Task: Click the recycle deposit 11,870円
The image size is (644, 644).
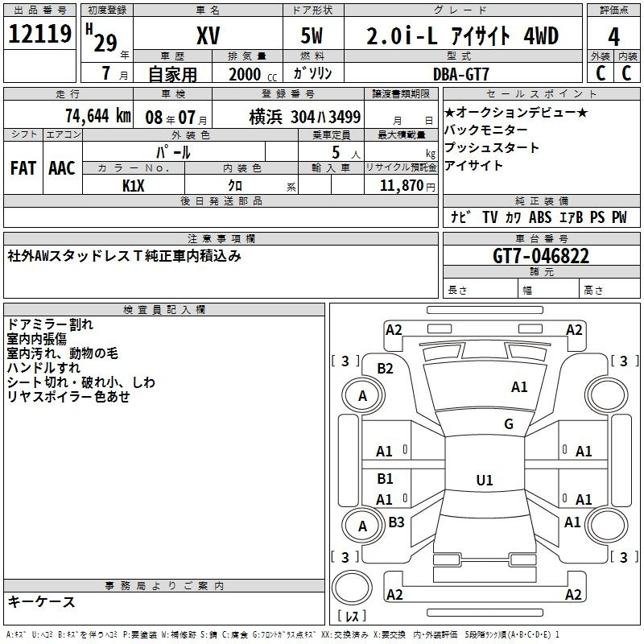Action: pyautogui.click(x=407, y=186)
